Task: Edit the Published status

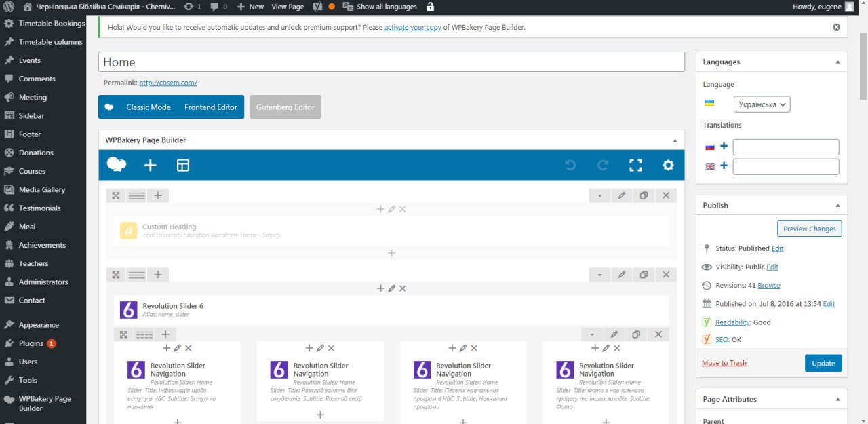Action: coord(777,249)
